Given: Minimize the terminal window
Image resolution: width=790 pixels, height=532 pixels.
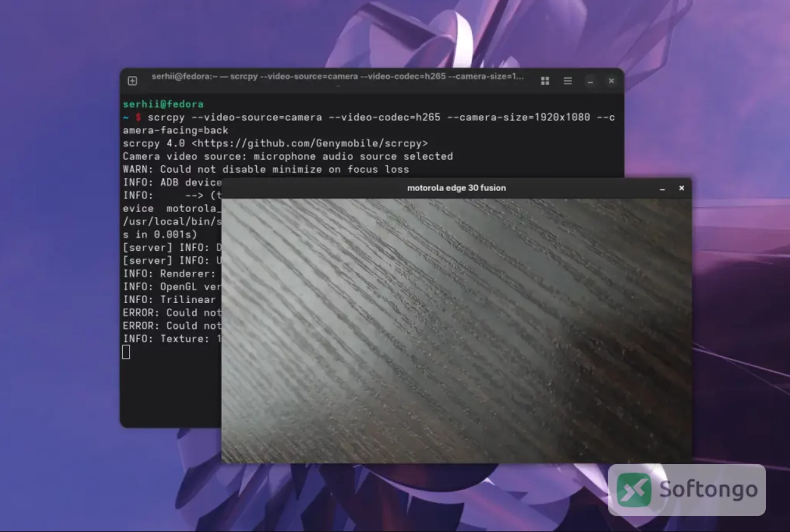Looking at the screenshot, I should 590,81.
